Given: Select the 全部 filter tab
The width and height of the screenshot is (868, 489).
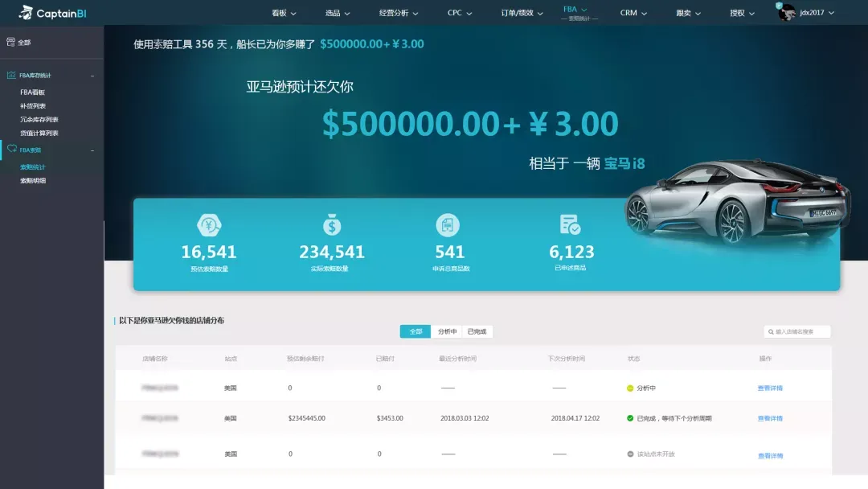Looking at the screenshot, I should [x=416, y=331].
